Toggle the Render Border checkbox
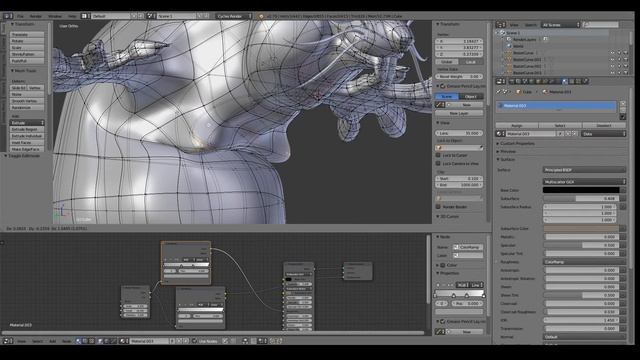640x360 pixels. pyautogui.click(x=438, y=207)
